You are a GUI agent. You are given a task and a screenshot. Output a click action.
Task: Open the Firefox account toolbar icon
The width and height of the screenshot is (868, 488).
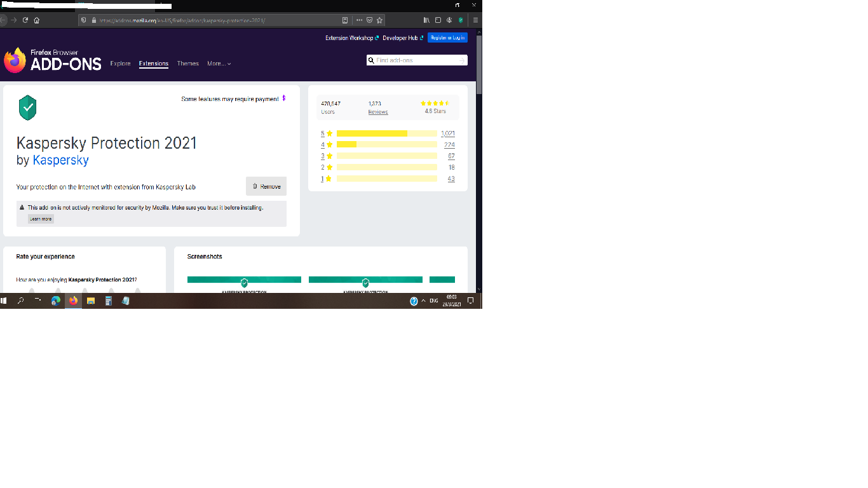pyautogui.click(x=449, y=20)
